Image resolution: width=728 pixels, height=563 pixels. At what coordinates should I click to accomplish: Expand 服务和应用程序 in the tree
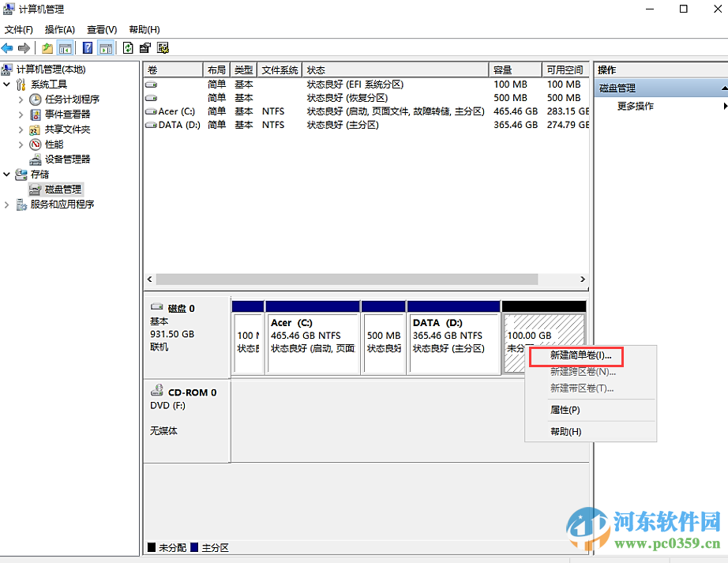(x=6, y=204)
